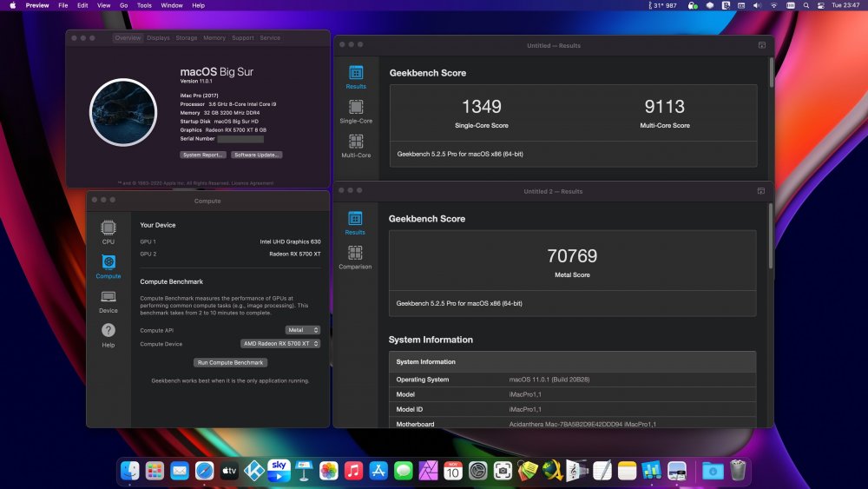Show Multi-Core results in Untitled window
Screen dimensions: 868x489
(356, 146)
